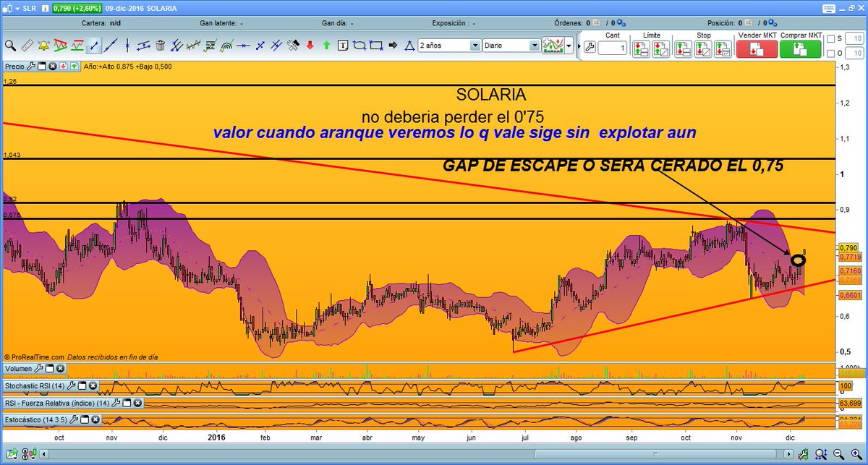Screen dimensions: 868x465
Task: Click first Límite order button
Action: pyautogui.click(x=641, y=48)
